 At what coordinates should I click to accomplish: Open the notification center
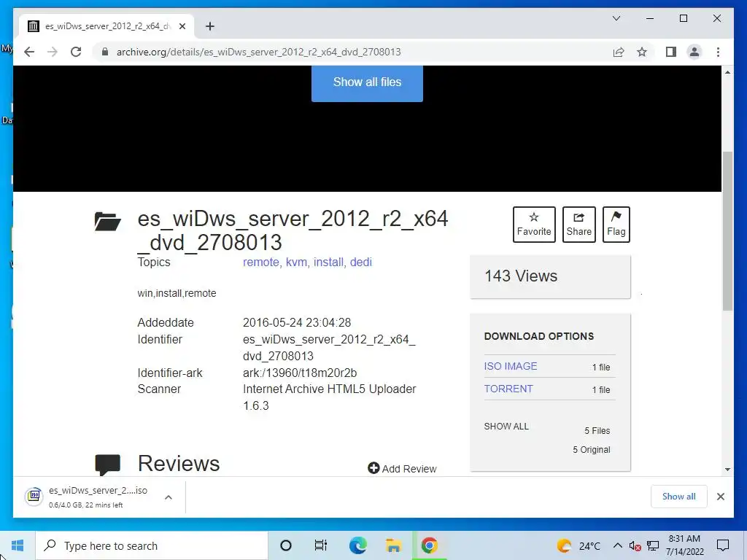pos(723,545)
